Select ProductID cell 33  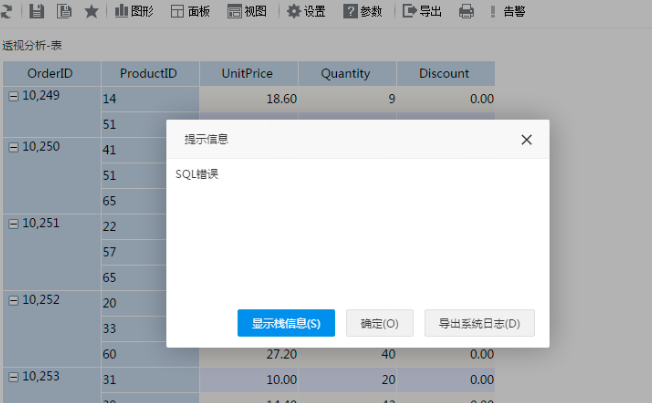134,329
